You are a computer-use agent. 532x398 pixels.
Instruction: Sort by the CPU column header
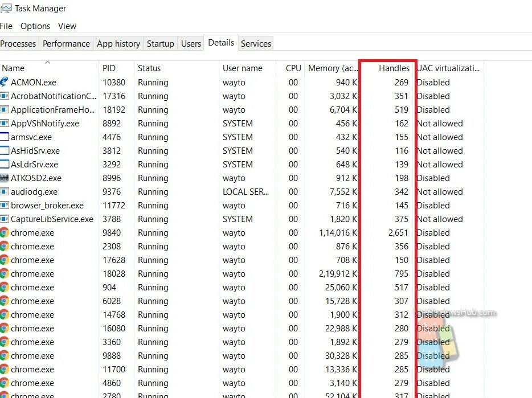(290, 68)
